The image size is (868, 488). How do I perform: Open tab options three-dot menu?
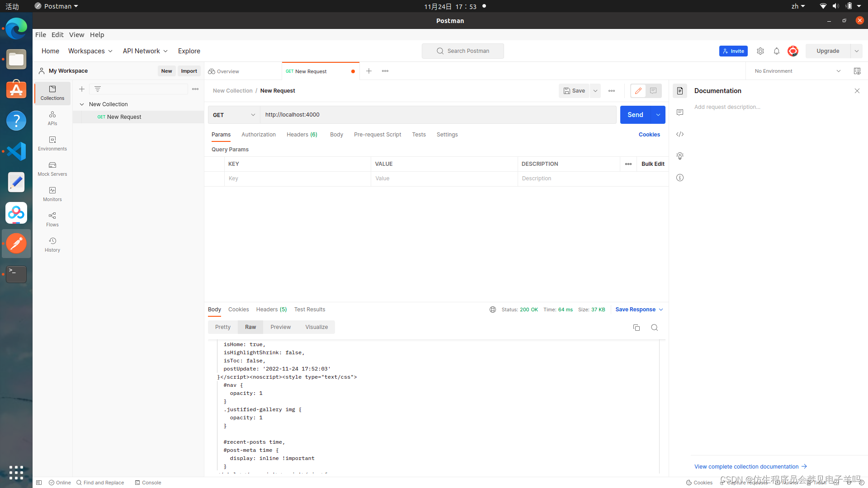click(x=385, y=71)
